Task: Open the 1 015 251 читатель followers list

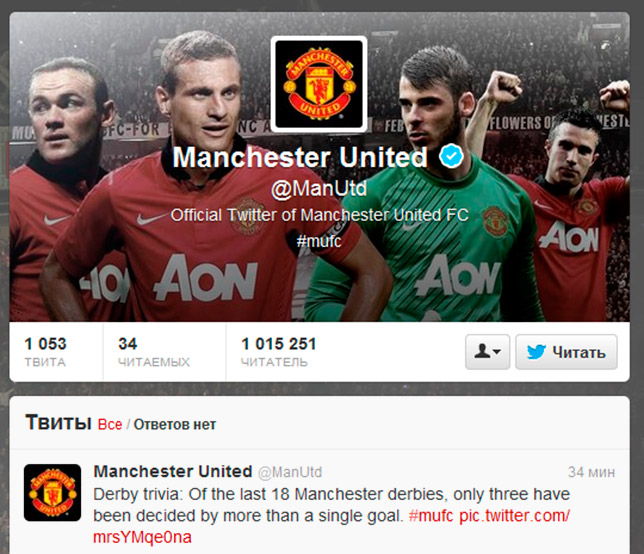Action: click(279, 352)
